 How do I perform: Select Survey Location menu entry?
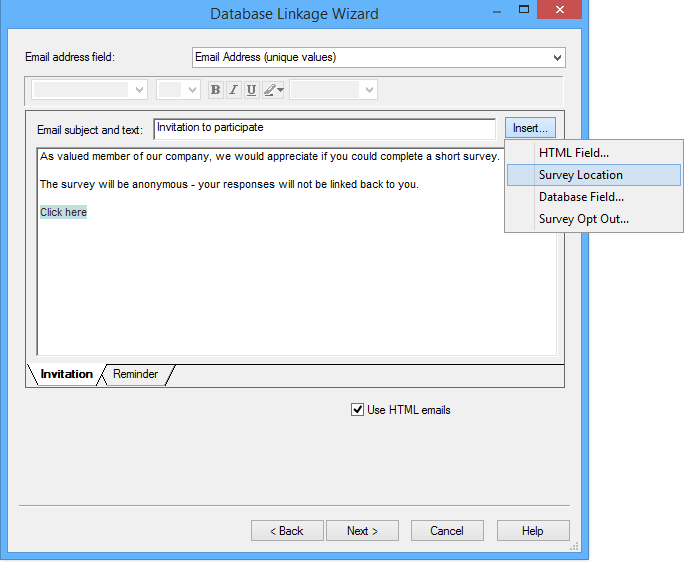[x=580, y=175]
